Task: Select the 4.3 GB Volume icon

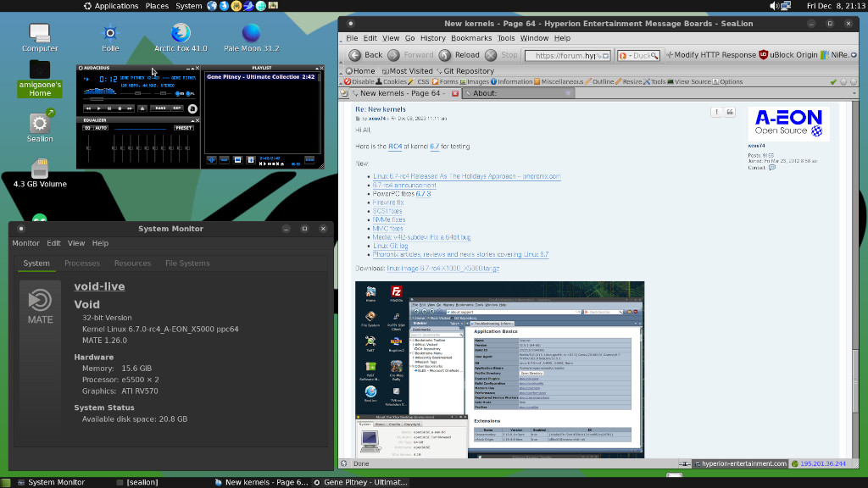Action: [40, 174]
